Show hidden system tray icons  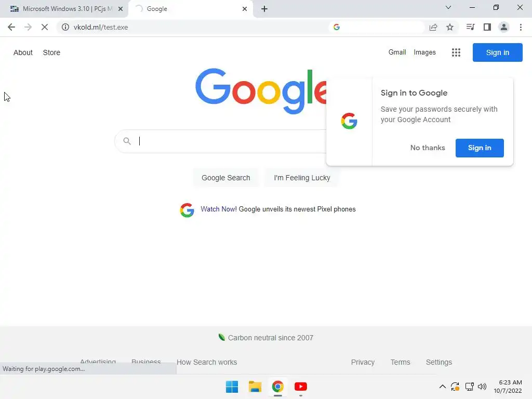(x=443, y=387)
